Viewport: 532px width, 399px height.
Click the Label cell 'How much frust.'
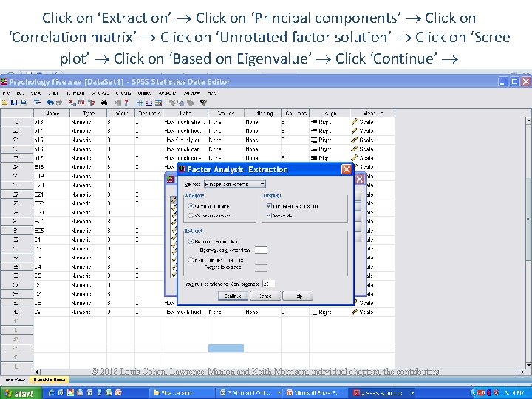click(x=185, y=312)
